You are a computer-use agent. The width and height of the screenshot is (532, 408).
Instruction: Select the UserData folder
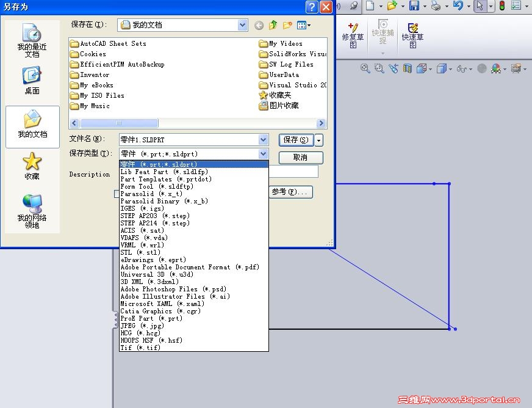click(x=279, y=75)
